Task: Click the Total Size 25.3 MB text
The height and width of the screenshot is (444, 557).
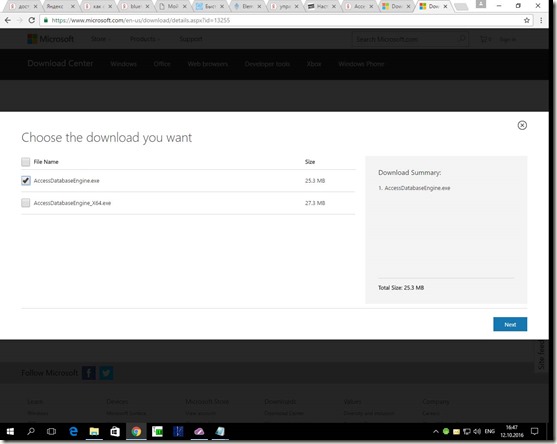Action: point(401,288)
